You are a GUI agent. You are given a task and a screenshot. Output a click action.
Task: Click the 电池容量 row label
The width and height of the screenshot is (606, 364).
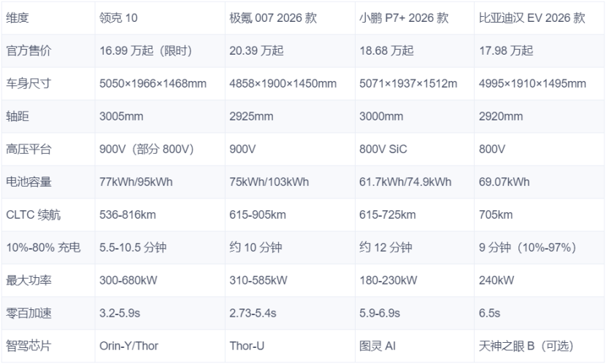[48, 182]
